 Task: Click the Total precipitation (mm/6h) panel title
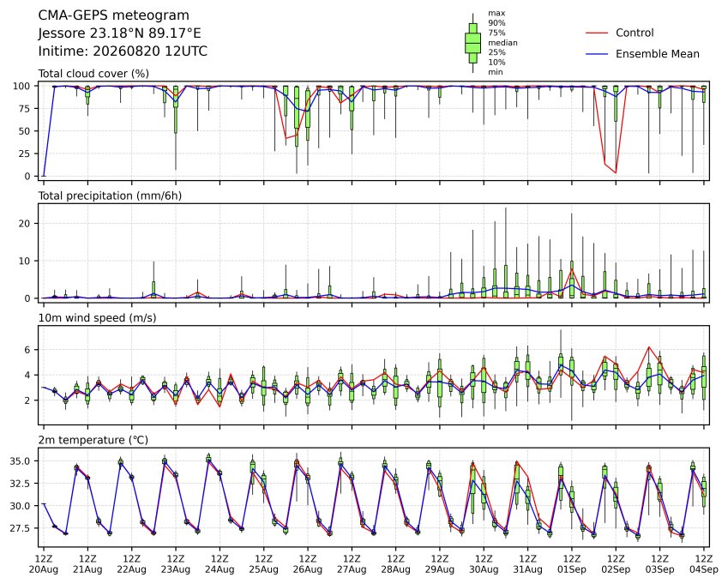point(110,196)
